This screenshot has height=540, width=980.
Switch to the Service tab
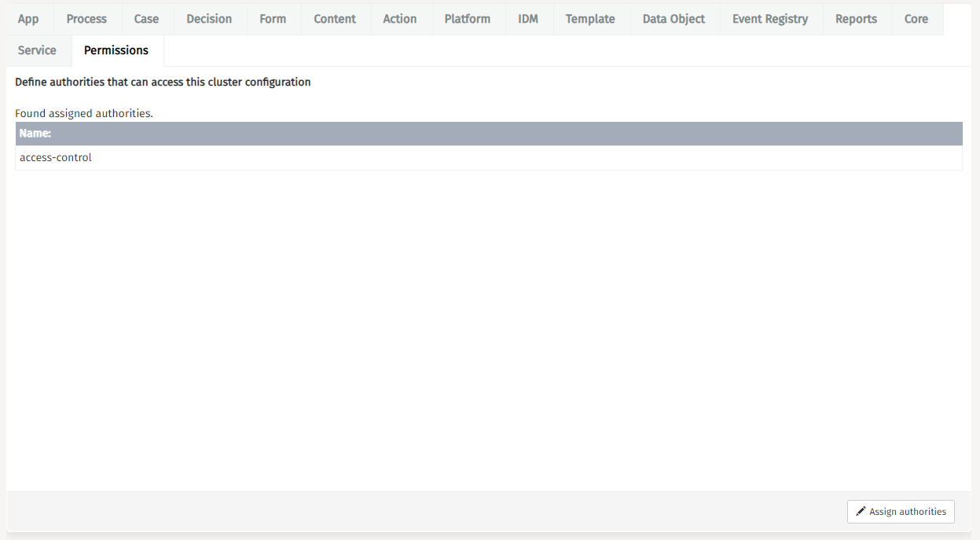point(36,50)
